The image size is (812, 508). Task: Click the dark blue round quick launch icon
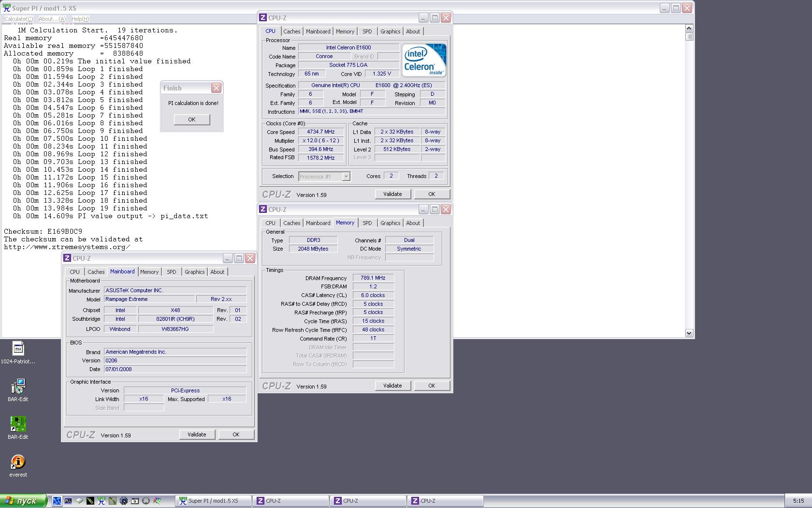pyautogui.click(x=124, y=501)
